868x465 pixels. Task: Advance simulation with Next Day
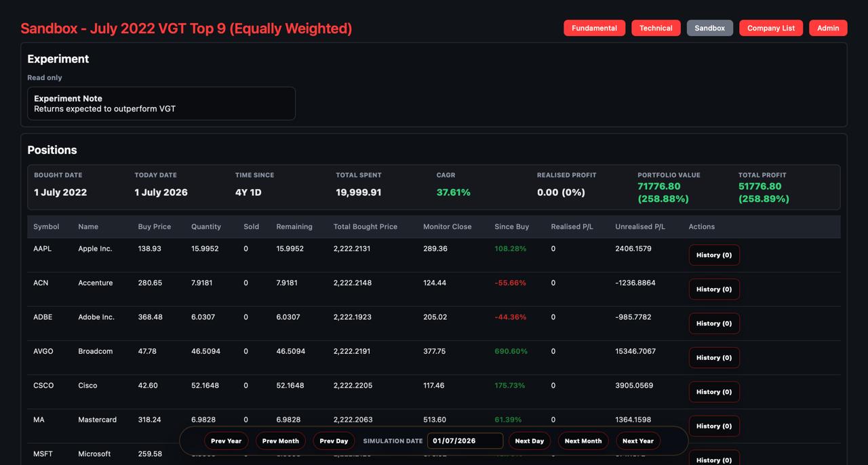click(530, 441)
